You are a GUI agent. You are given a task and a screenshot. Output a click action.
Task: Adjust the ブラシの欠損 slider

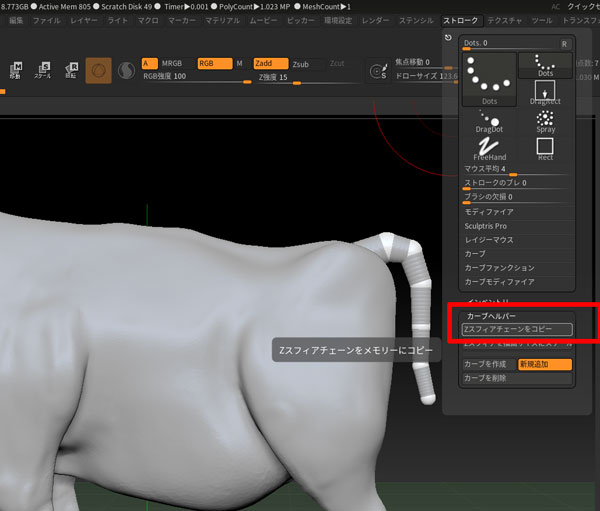coord(517,198)
